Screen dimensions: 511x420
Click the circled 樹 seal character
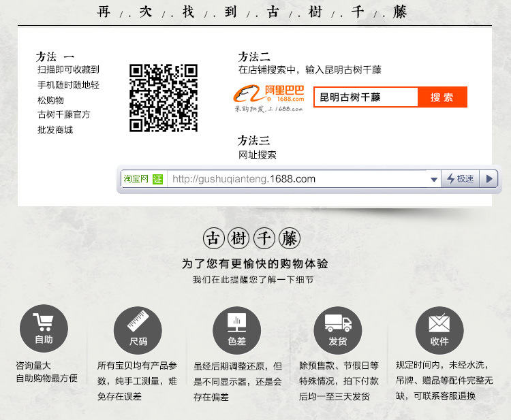pyautogui.click(x=238, y=238)
